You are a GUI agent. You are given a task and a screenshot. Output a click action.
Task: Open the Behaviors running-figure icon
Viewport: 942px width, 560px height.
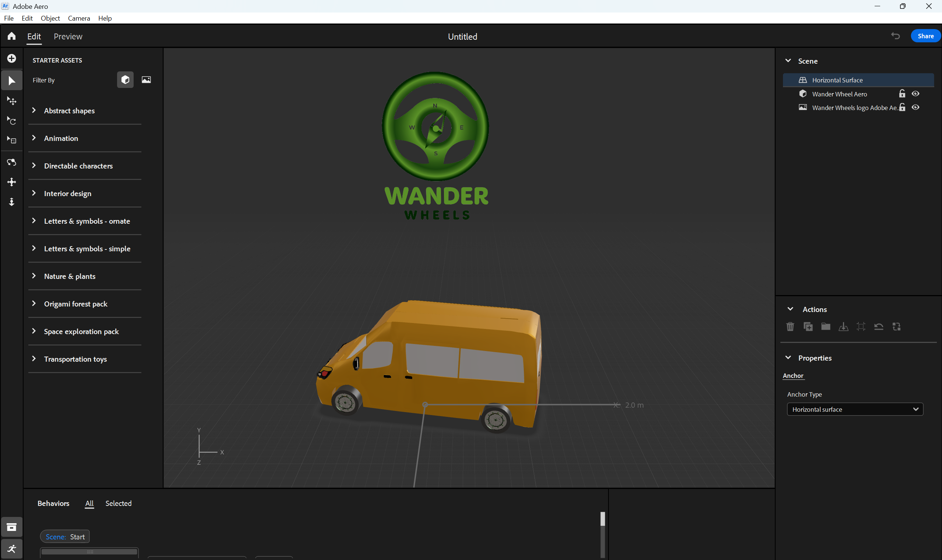coord(12,549)
